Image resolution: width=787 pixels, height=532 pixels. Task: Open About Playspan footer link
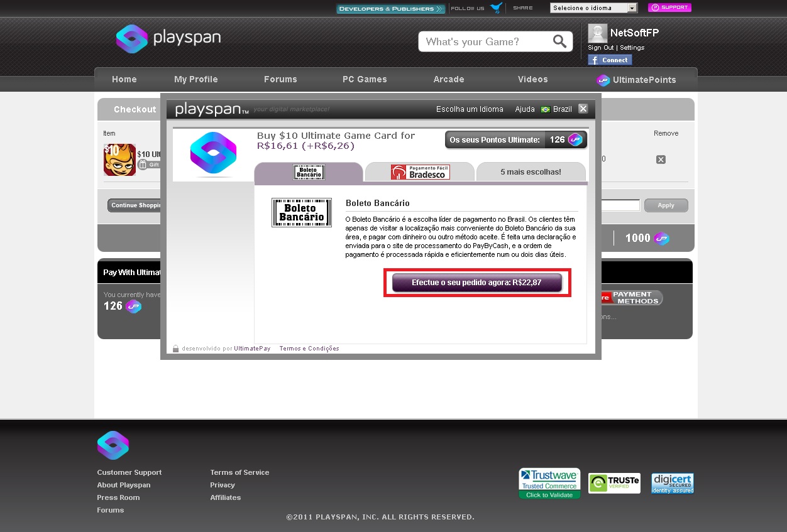[124, 485]
